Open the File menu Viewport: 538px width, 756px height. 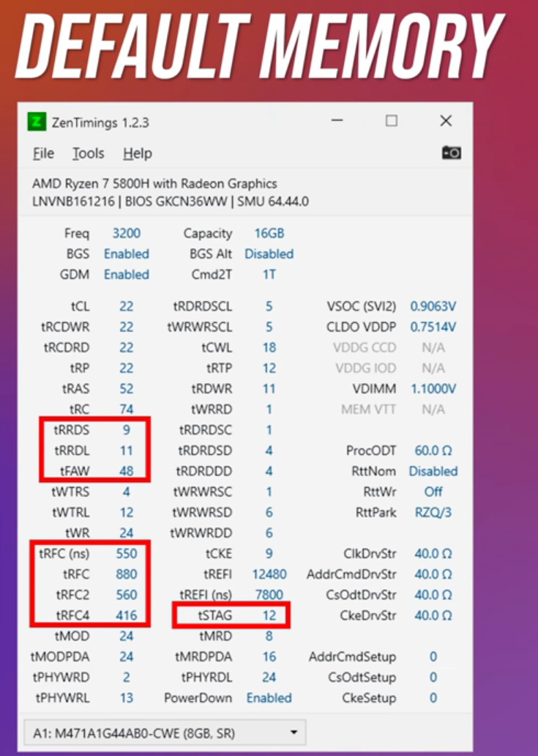(x=43, y=153)
